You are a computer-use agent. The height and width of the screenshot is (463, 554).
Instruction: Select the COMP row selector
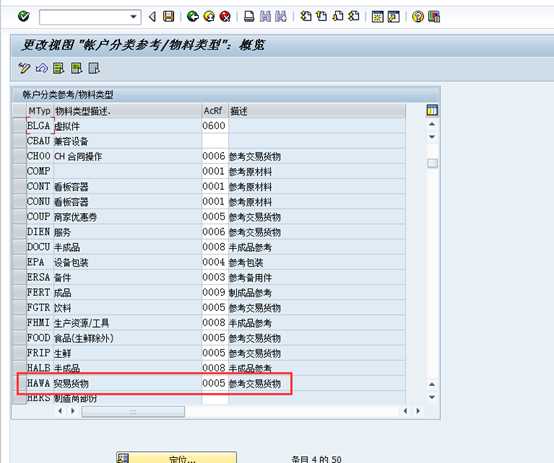point(19,171)
